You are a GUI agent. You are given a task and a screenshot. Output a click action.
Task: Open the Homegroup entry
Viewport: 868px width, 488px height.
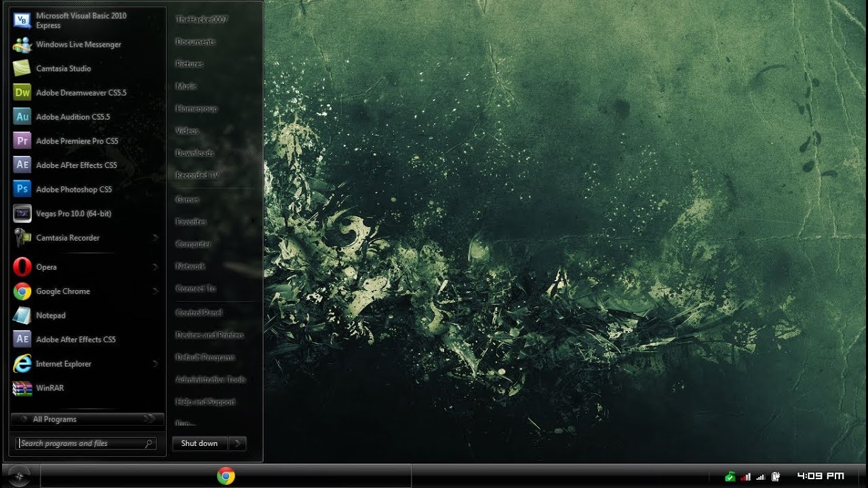196,108
